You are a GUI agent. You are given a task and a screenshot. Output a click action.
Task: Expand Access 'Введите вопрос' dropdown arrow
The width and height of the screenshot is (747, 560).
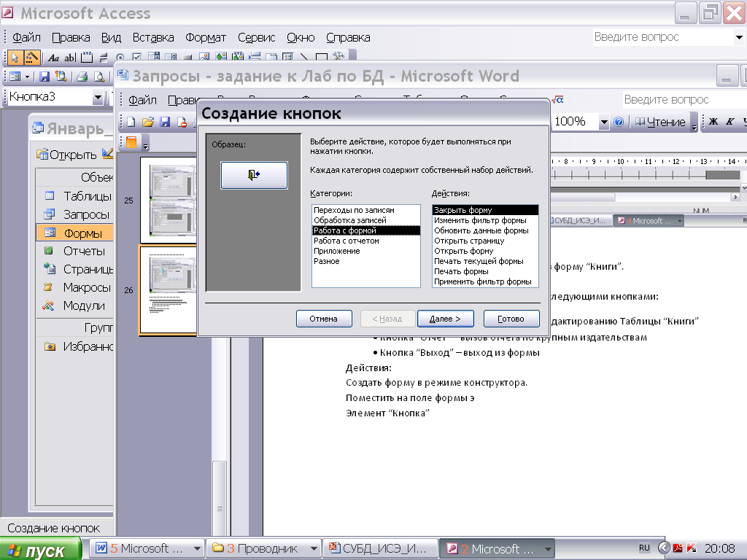pos(739,37)
